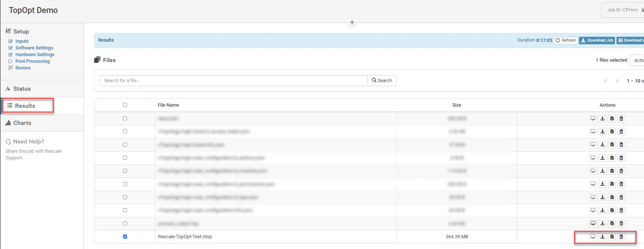
Task: Click the Search for a file field
Action: pyautogui.click(x=234, y=81)
